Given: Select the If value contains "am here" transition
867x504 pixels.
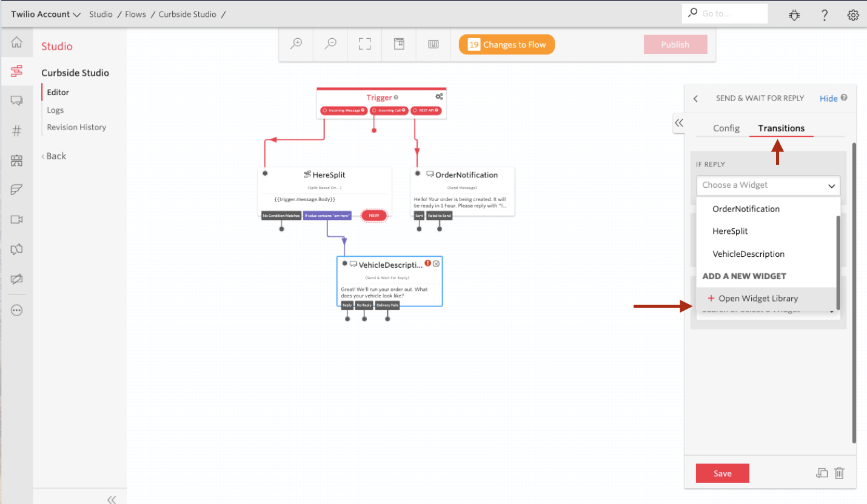Looking at the screenshot, I should pos(327,215).
